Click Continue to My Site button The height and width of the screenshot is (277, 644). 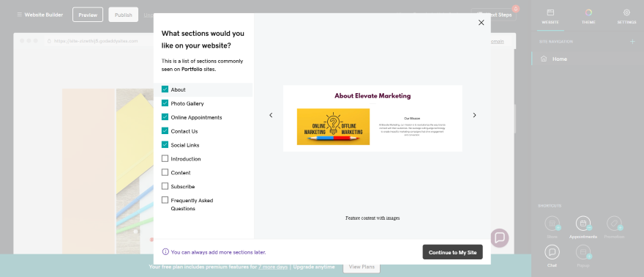click(452, 252)
